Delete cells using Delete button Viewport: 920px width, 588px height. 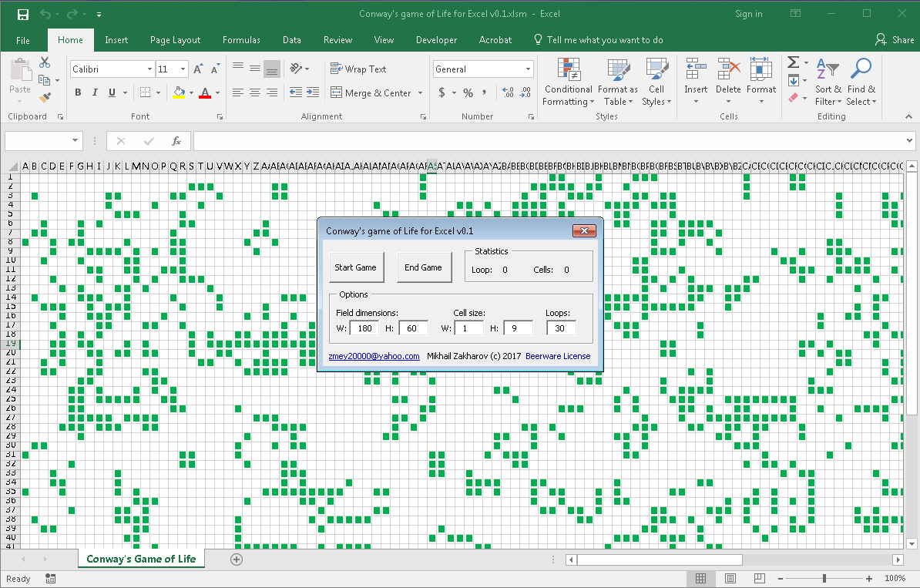pyautogui.click(x=728, y=82)
